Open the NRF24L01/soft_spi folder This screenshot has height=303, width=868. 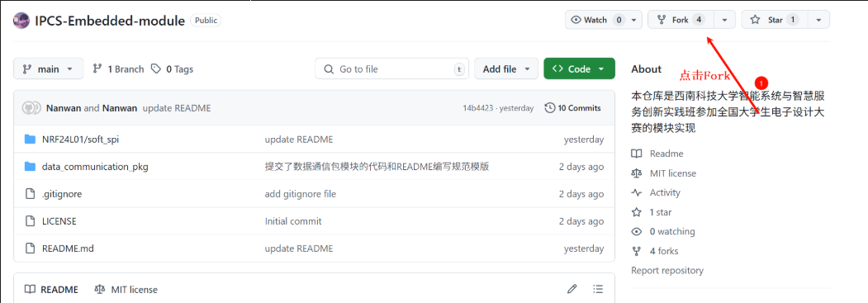[80, 140]
